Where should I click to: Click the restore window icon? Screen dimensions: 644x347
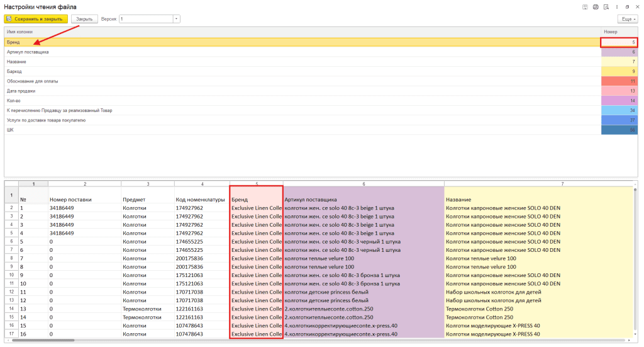click(x=627, y=7)
